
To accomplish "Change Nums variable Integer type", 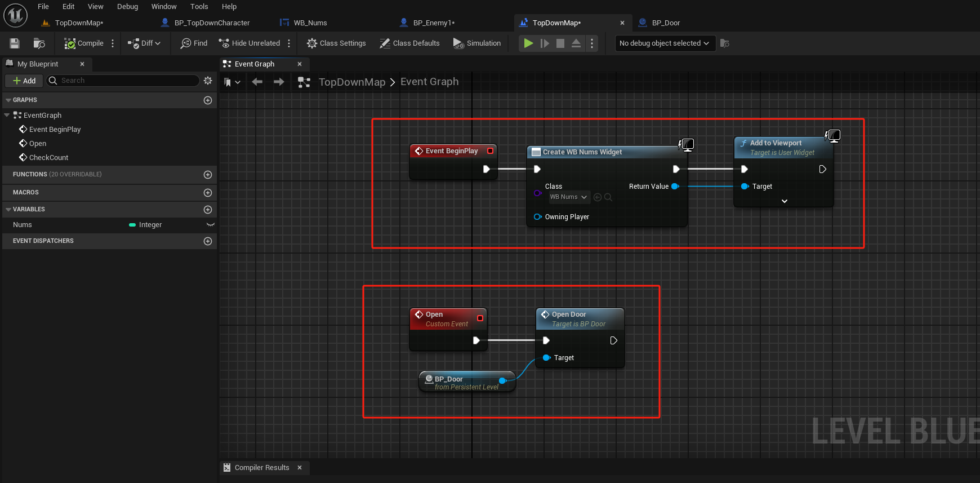I will click(145, 225).
